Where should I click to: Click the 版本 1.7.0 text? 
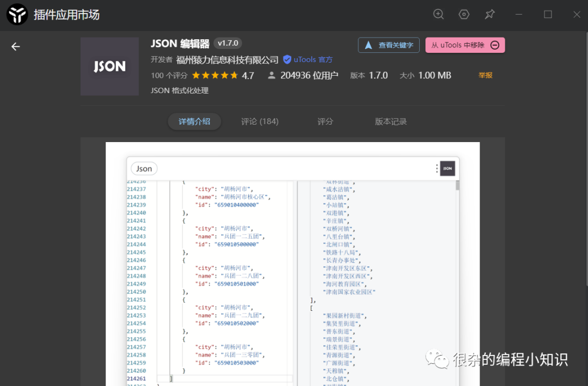(369, 75)
